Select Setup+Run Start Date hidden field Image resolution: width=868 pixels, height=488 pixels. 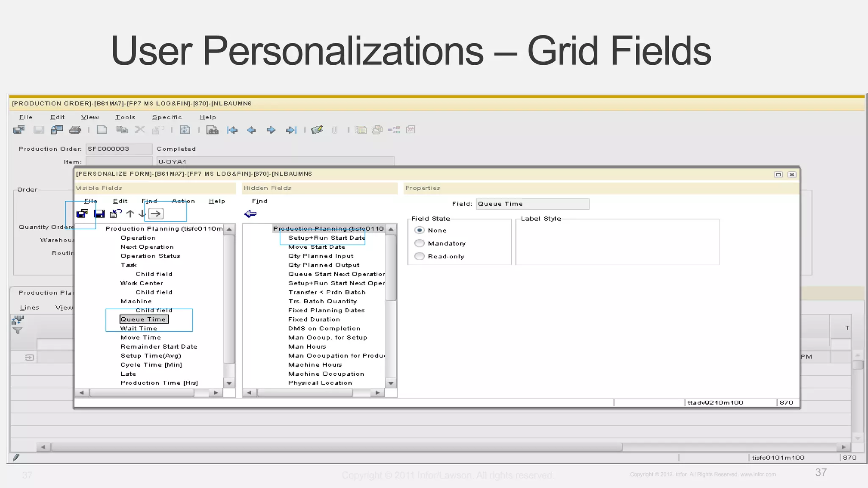point(326,238)
